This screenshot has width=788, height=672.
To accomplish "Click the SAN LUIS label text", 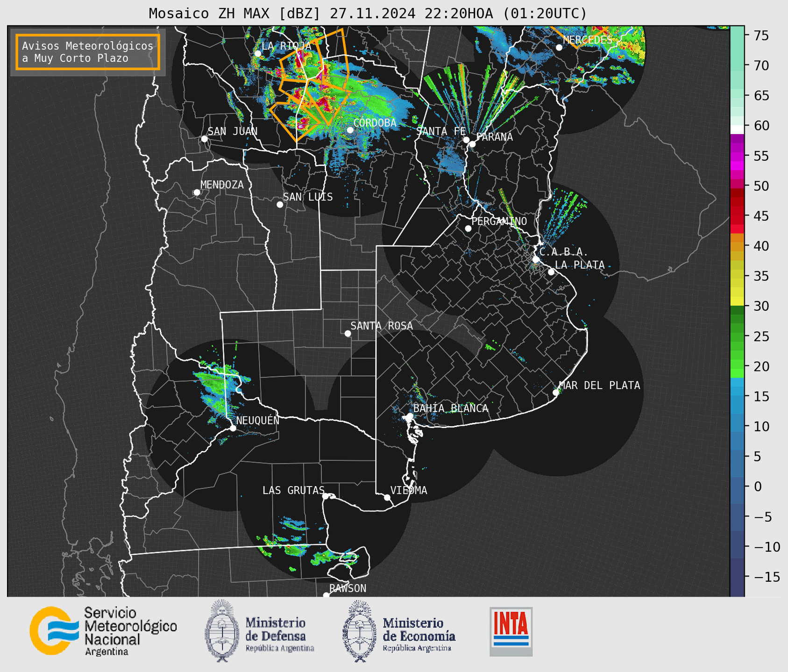I will click(x=308, y=197).
